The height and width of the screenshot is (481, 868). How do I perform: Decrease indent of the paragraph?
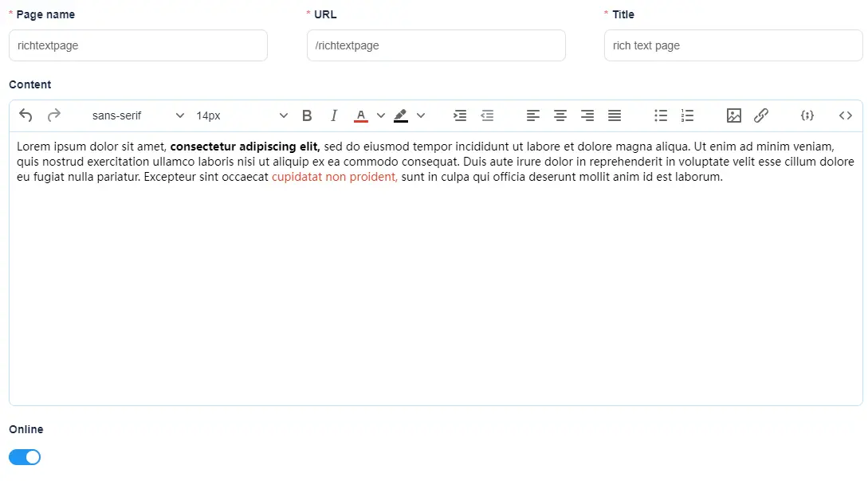click(487, 115)
